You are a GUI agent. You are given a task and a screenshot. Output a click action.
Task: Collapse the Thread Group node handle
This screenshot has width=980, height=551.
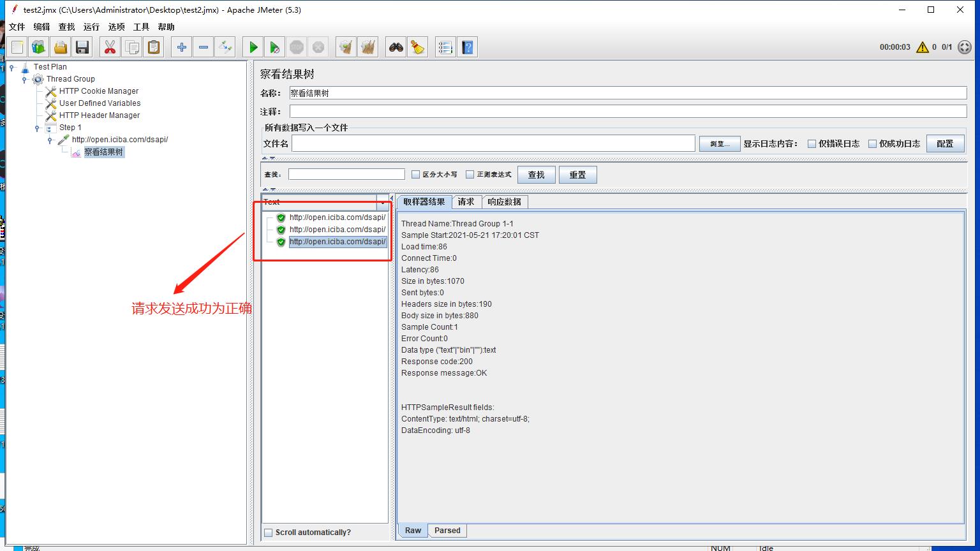click(24, 79)
